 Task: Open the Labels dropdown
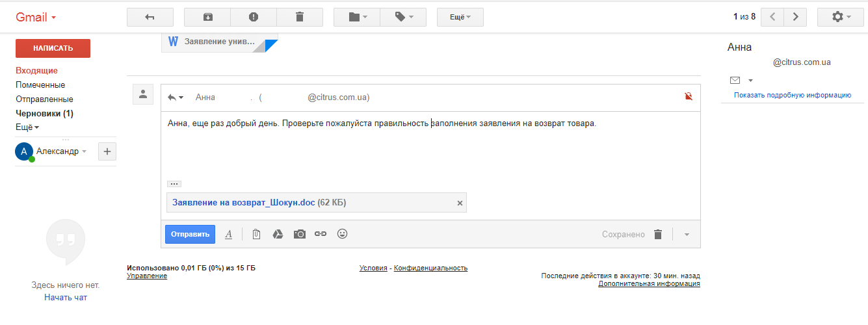pos(403,18)
